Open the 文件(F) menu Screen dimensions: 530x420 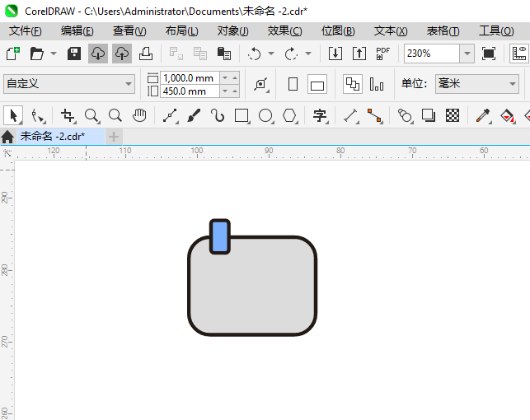25,30
